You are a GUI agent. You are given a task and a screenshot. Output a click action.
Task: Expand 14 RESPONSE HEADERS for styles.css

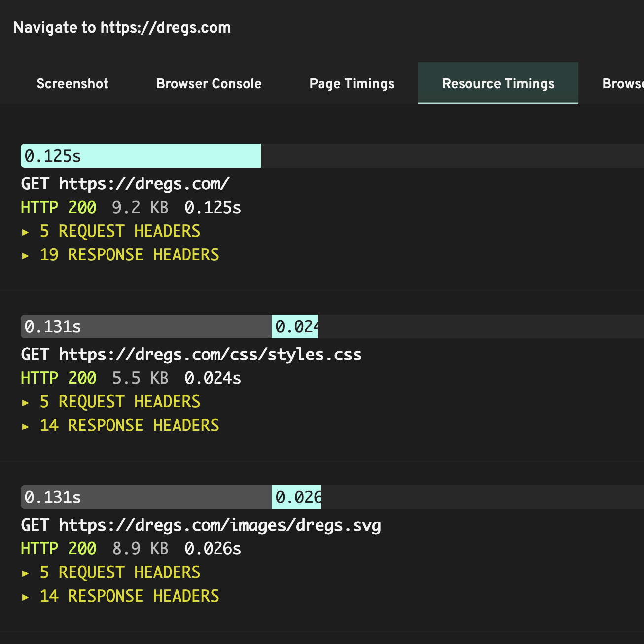click(129, 425)
